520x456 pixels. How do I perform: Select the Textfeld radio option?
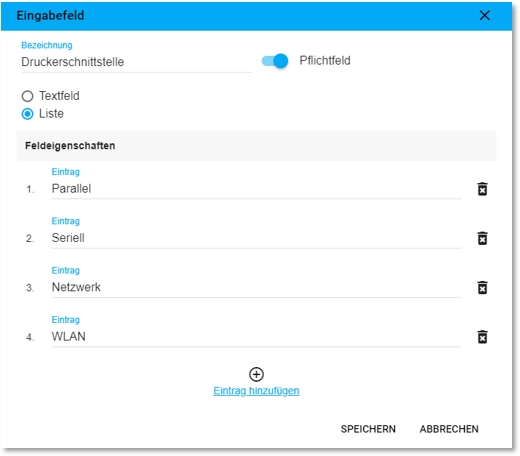(x=27, y=96)
